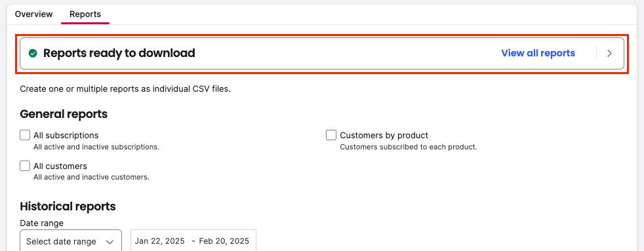Click the All subscriptions label text
Image resolution: width=644 pixels, height=251 pixels.
point(66,136)
